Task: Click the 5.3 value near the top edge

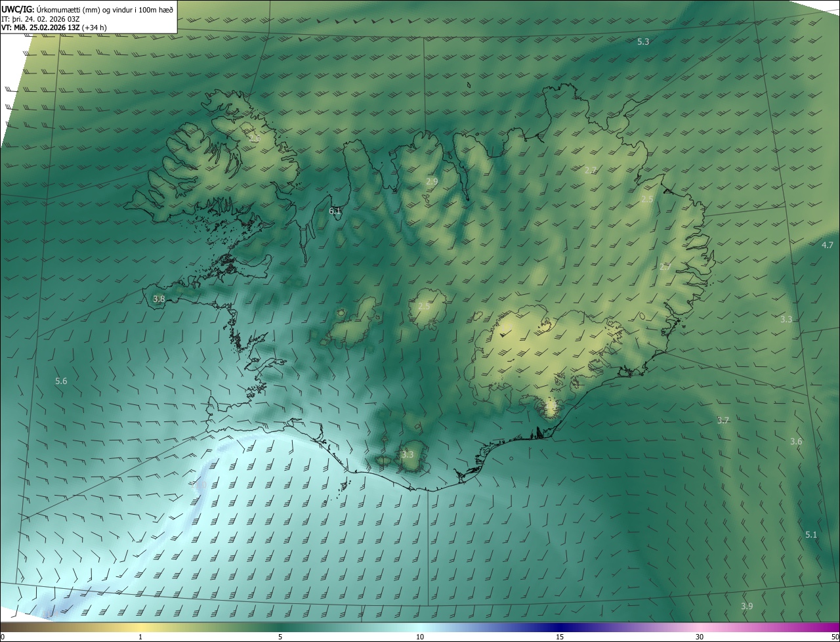Action: [643, 41]
